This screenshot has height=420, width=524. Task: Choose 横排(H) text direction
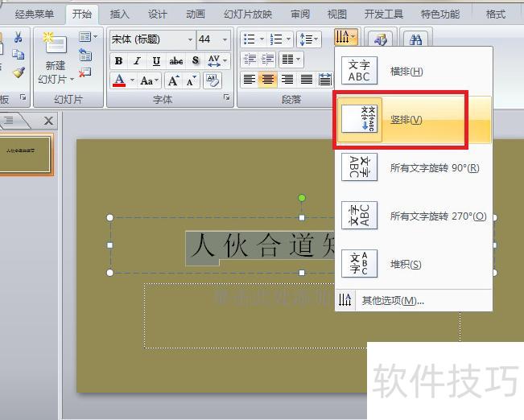(x=414, y=71)
